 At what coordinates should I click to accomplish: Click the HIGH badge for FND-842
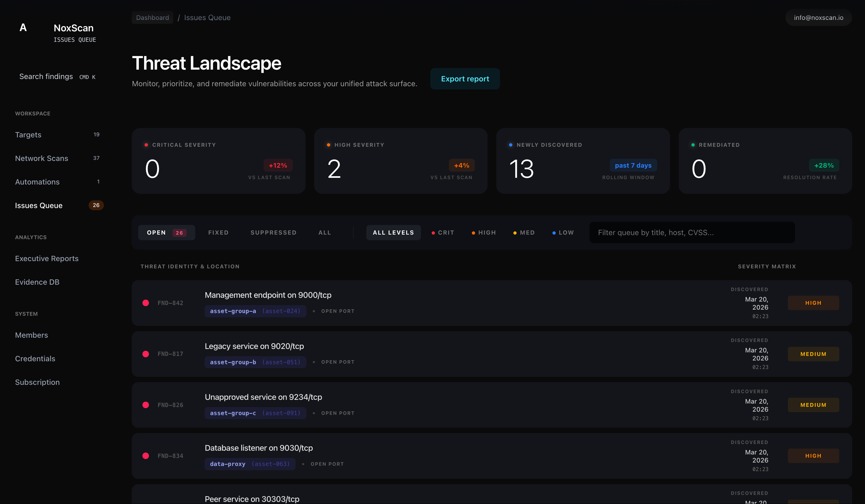point(813,303)
